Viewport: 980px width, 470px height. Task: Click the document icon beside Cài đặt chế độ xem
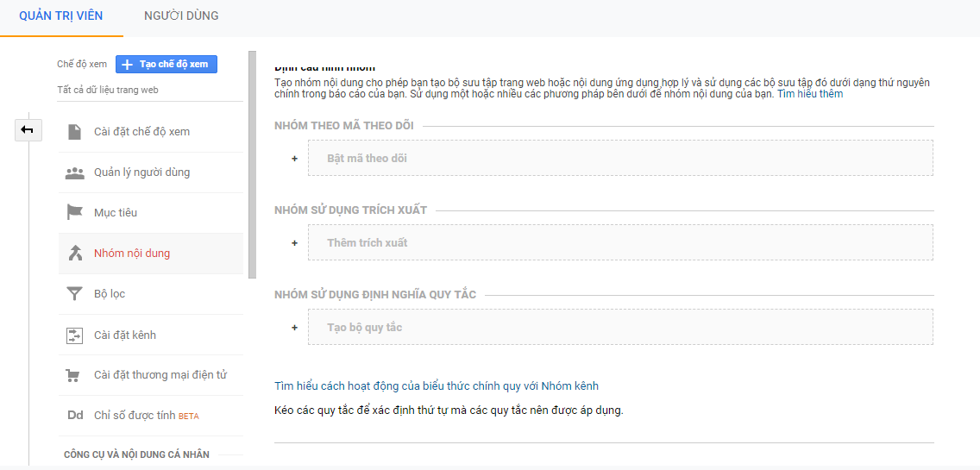74,132
